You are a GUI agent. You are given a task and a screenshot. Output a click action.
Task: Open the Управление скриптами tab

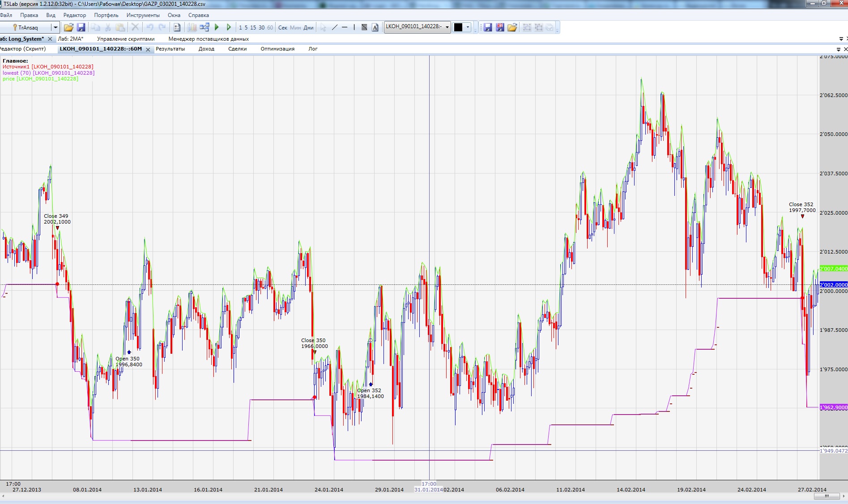(126, 39)
